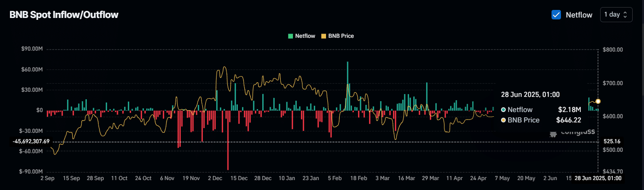Screen dimensions: 644x190
Task: Click the 24 Oct date axis label
Action: [x=143, y=179]
